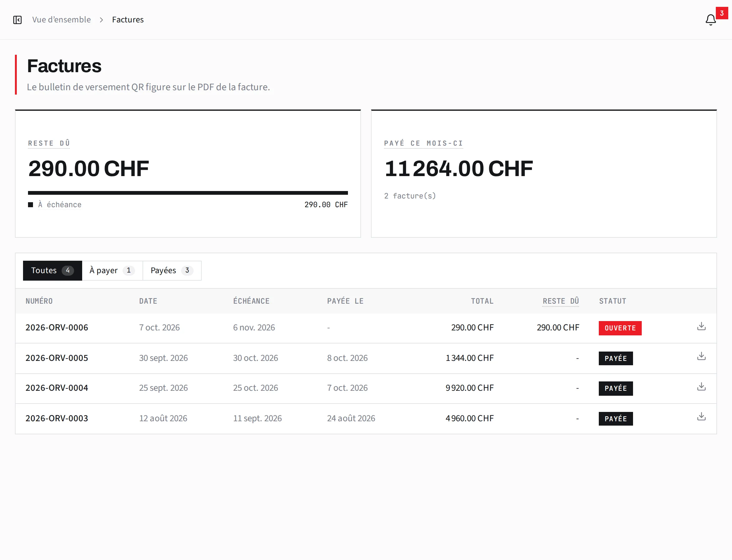Screen dimensions: 732x560
Task: Click the NUMÉRO column header
Action: tap(39, 301)
